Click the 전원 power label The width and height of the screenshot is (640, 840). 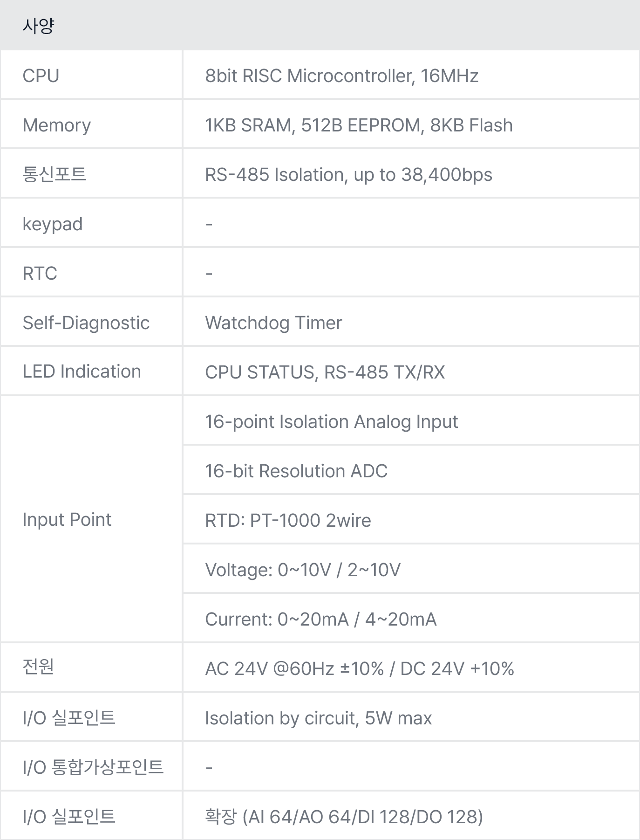click(38, 666)
